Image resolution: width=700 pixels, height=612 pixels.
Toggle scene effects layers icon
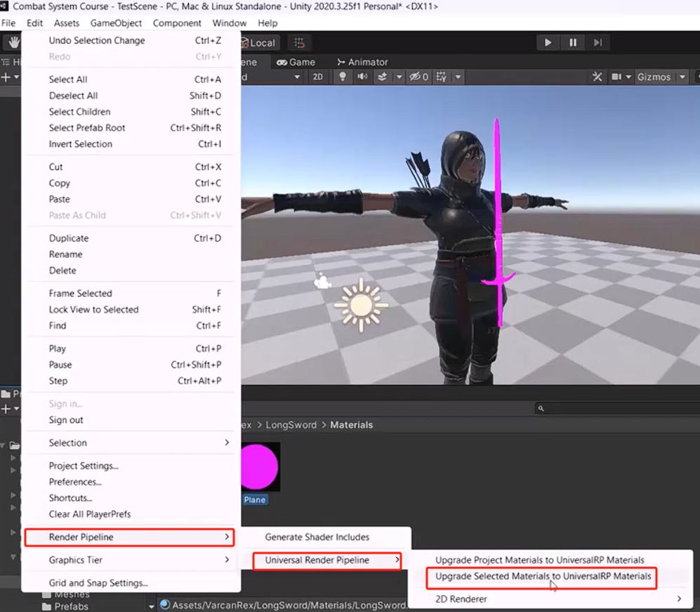pyautogui.click(x=383, y=77)
